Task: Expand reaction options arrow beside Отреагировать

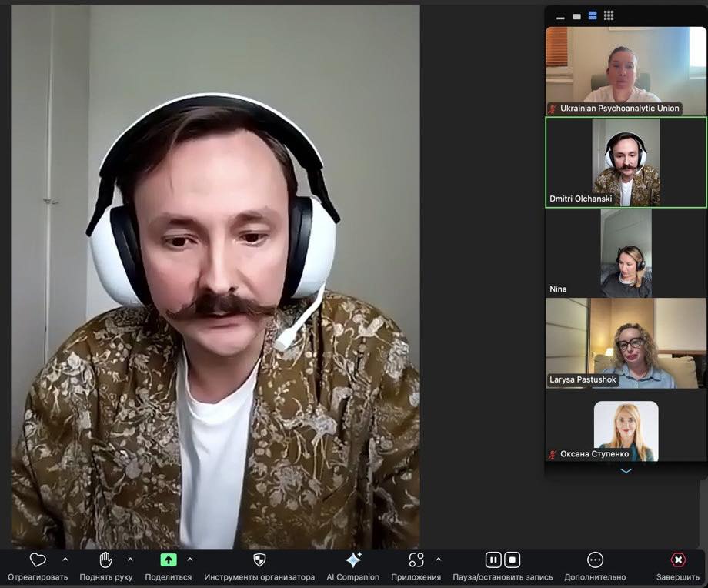Action: [x=65, y=560]
